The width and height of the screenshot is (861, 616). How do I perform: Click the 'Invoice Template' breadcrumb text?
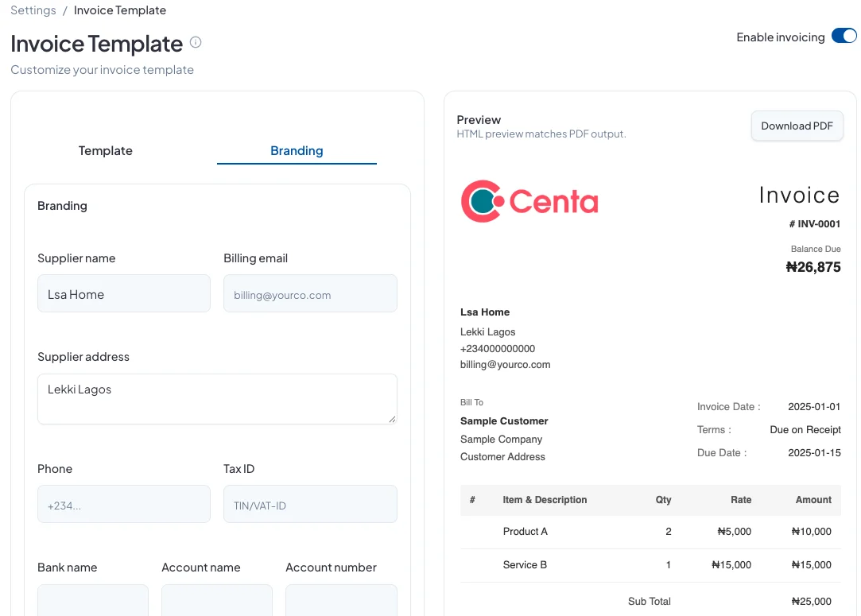click(120, 10)
